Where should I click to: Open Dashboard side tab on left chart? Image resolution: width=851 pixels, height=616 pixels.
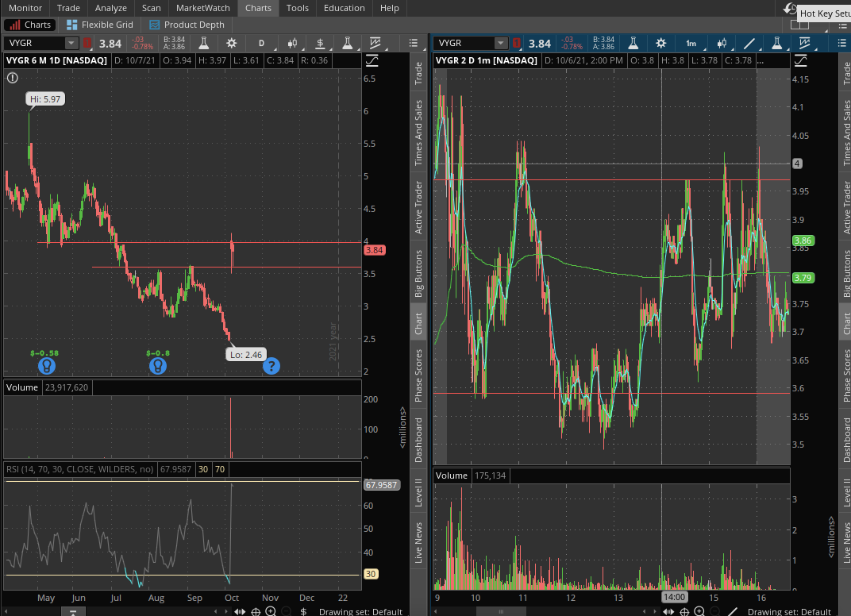[x=418, y=440]
